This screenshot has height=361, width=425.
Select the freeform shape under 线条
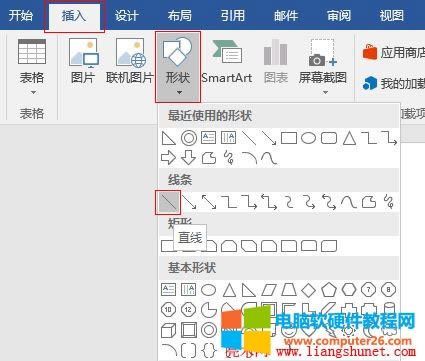(369, 202)
